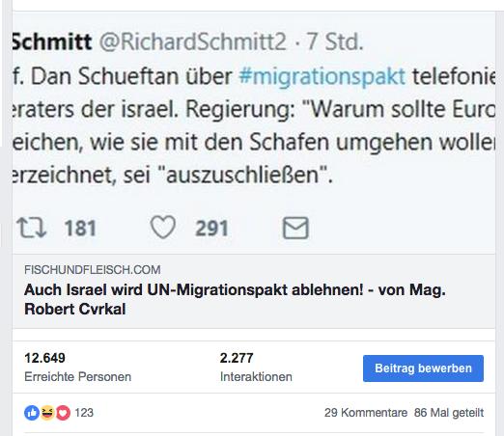Open the #migrationspakt hashtag link

pyautogui.click(x=322, y=76)
